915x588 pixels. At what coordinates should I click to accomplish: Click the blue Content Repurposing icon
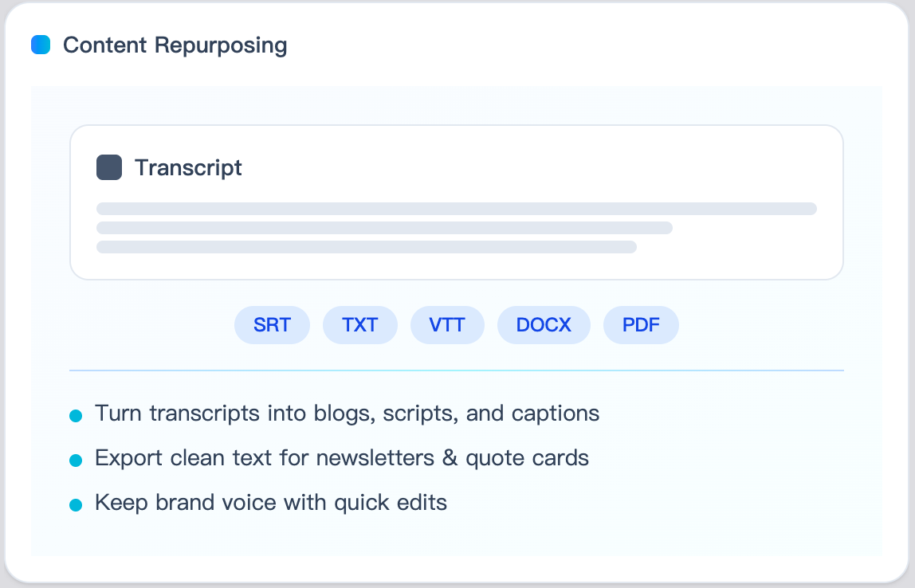point(41,45)
